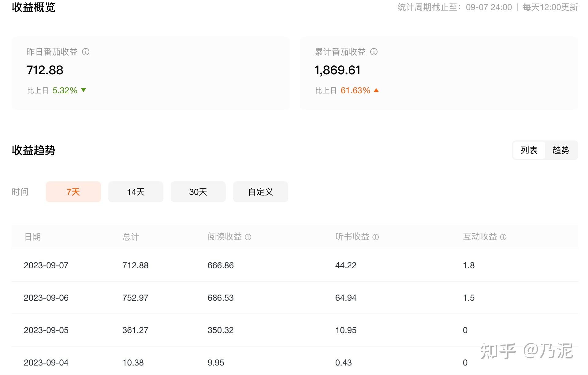This screenshot has height=375, width=588.
Task: Click the 日期 column header
Action: coord(32,237)
